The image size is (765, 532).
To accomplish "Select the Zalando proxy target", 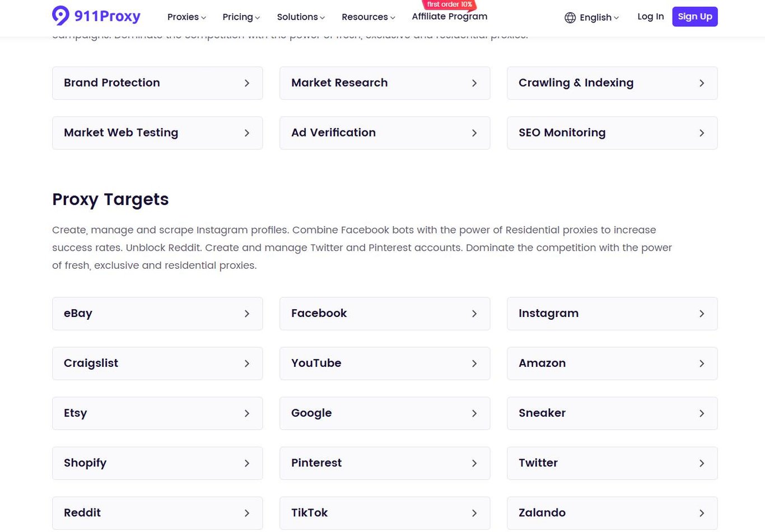I will coord(612,513).
